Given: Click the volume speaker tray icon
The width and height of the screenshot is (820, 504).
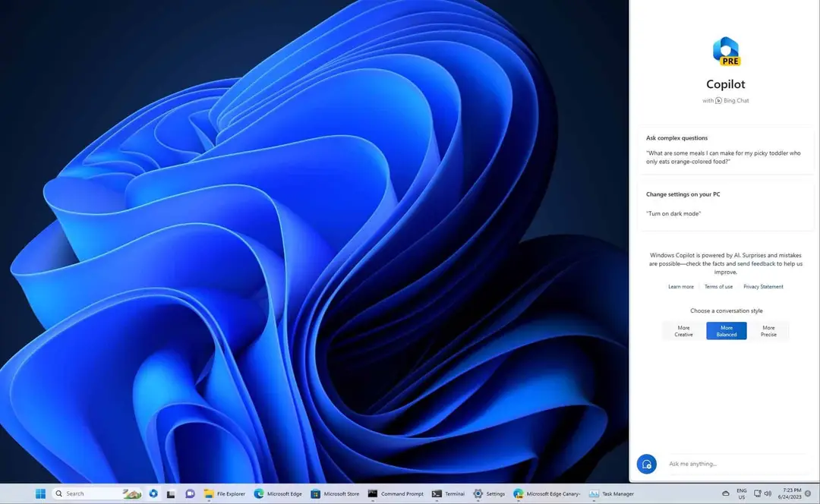Looking at the screenshot, I should point(768,493).
